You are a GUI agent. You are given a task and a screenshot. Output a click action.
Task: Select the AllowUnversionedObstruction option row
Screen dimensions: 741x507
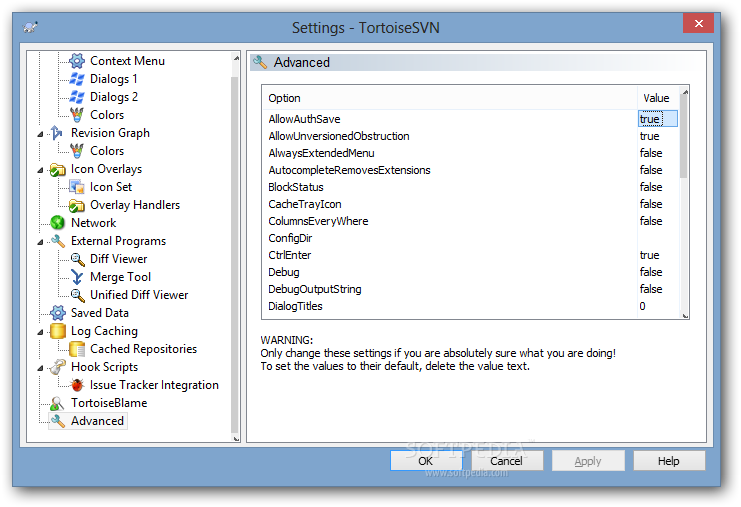coord(471,136)
